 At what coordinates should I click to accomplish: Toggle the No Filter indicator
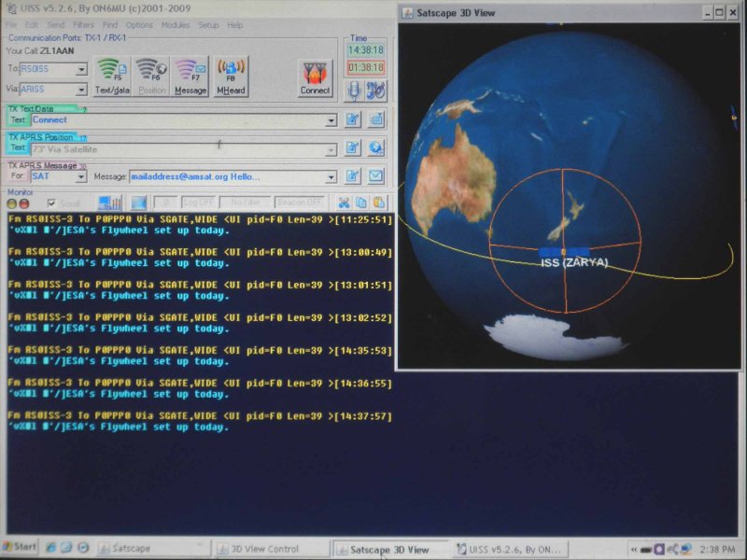point(245,203)
